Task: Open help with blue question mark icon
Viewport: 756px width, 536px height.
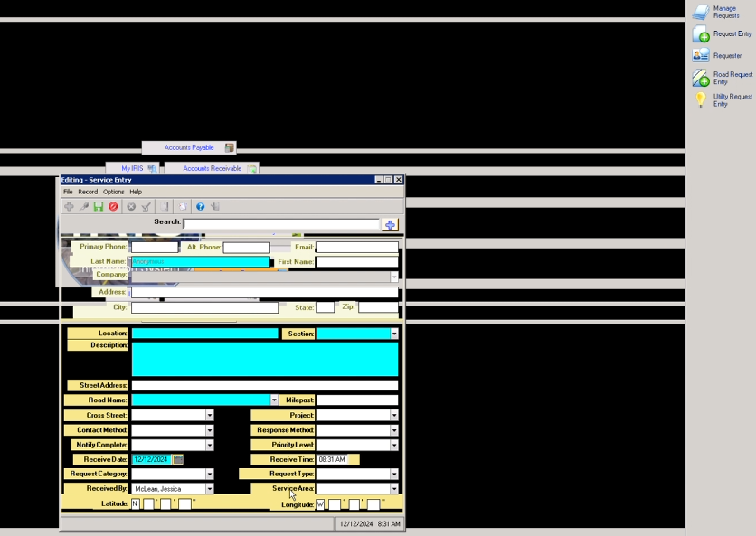Action: pos(200,207)
